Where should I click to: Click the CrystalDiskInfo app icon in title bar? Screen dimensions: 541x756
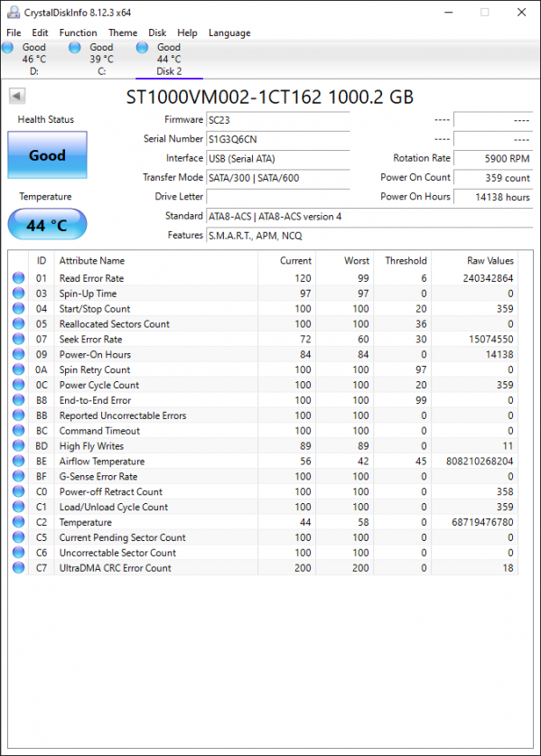coord(13,12)
